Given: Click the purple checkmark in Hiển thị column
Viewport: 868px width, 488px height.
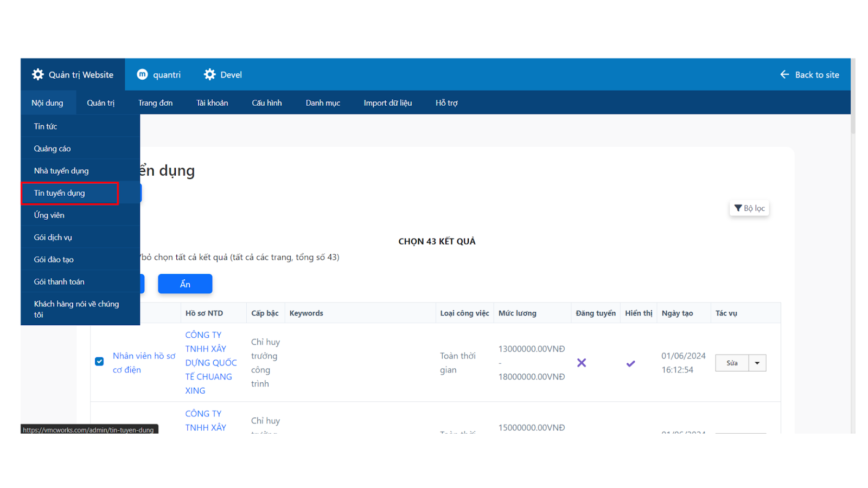Looking at the screenshot, I should [x=630, y=363].
